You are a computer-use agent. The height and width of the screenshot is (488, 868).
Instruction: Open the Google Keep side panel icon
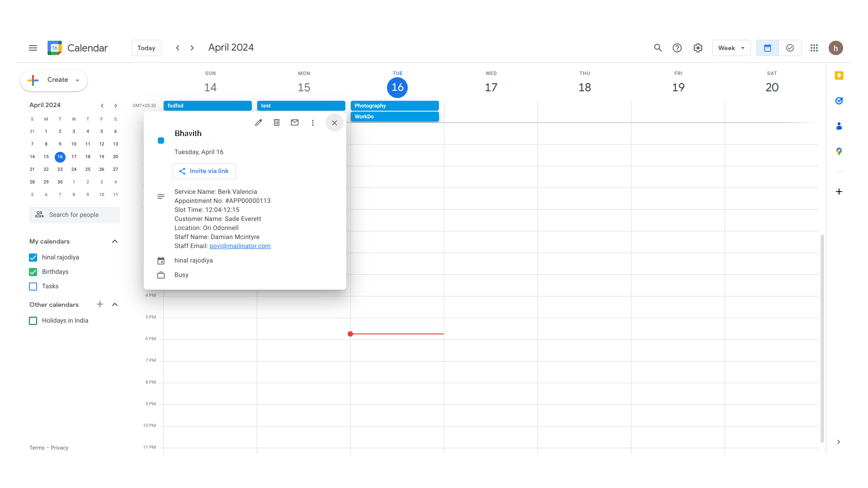coord(839,75)
